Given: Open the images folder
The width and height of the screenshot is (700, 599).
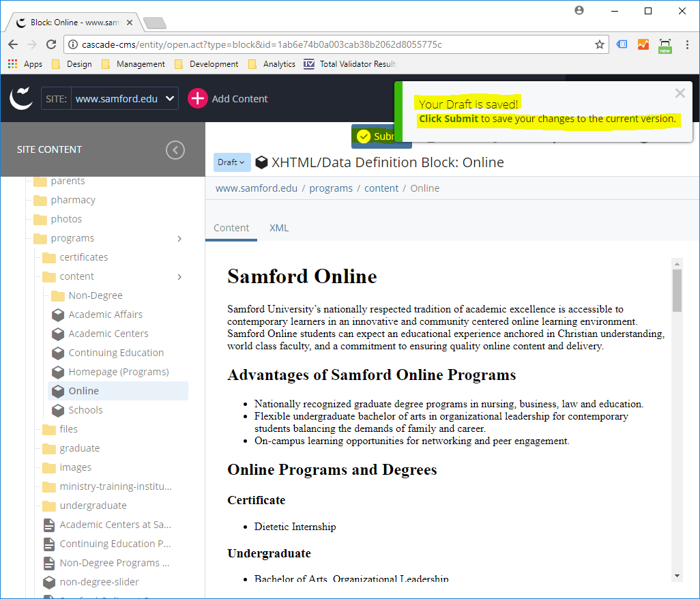Looking at the screenshot, I should (67, 468).
